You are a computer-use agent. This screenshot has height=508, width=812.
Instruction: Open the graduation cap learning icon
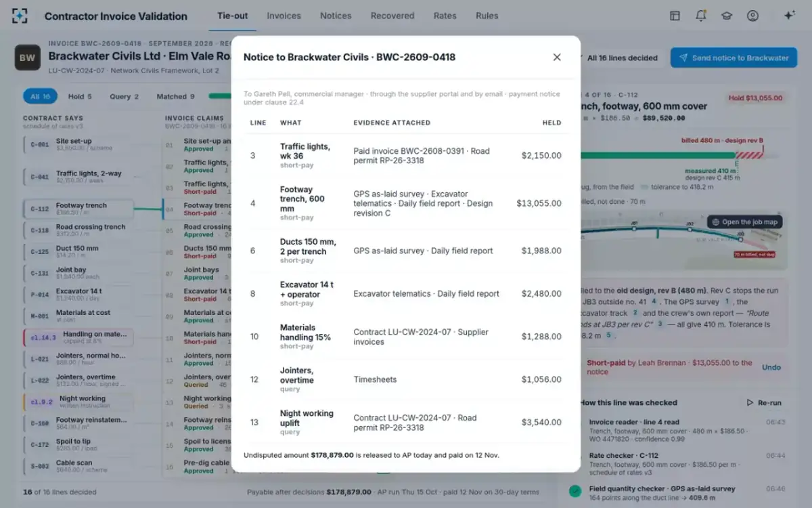click(x=727, y=16)
